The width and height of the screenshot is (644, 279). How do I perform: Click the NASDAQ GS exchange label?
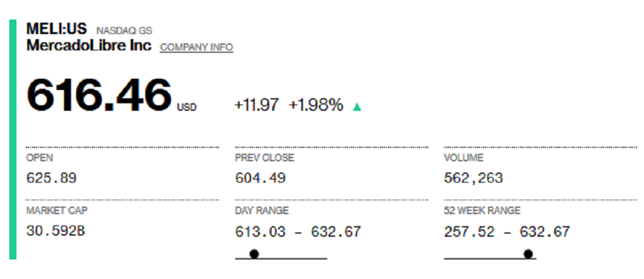tap(124, 31)
